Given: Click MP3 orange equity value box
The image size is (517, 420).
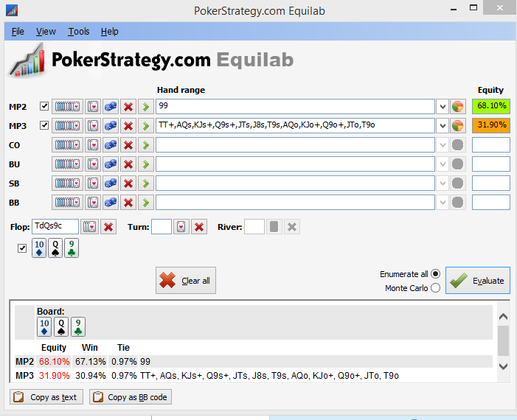Looking at the screenshot, I should [x=491, y=125].
